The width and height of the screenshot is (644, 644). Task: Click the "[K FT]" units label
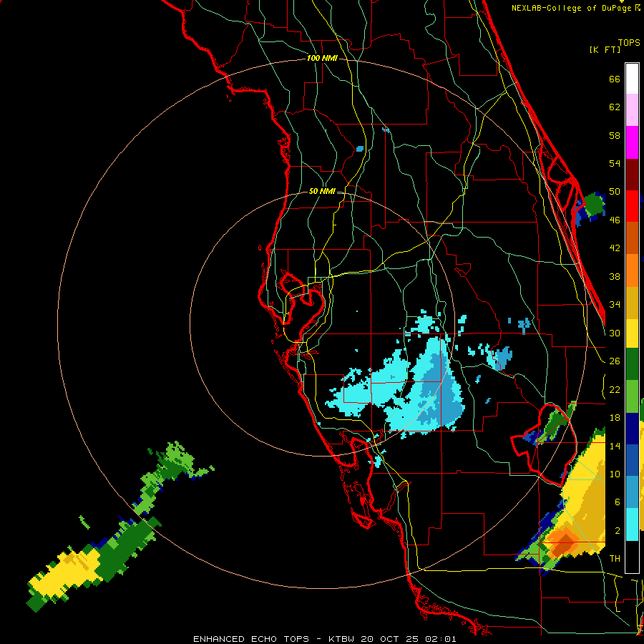click(605, 49)
